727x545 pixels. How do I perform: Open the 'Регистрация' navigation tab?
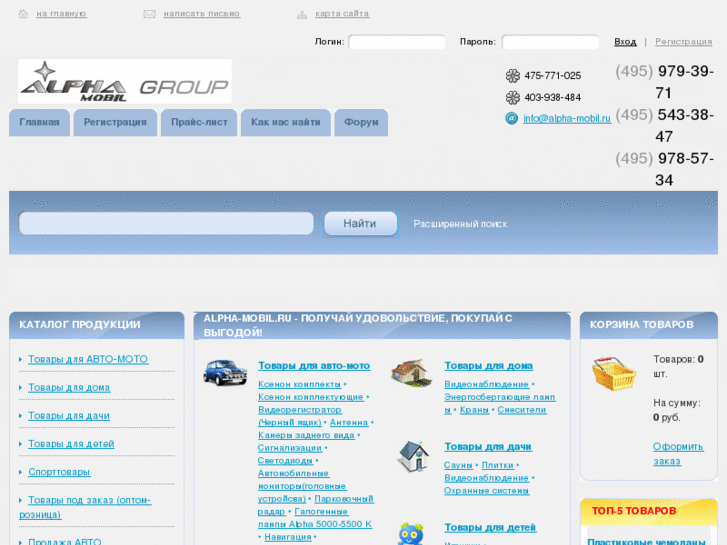coord(115,122)
